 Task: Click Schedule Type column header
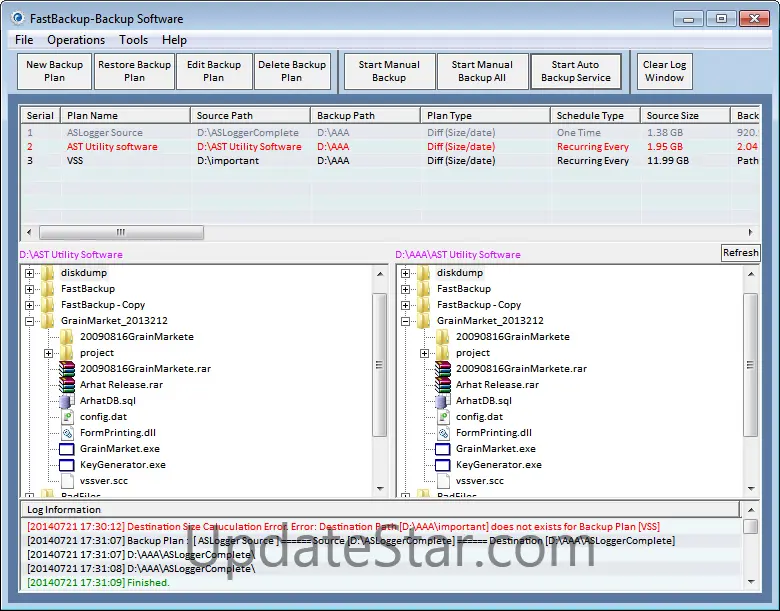595,115
